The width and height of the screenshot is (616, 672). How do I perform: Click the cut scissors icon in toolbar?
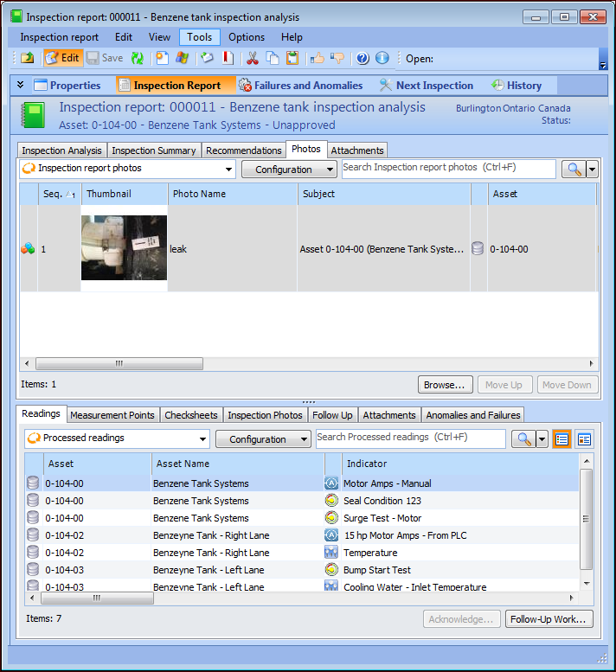coord(253,58)
